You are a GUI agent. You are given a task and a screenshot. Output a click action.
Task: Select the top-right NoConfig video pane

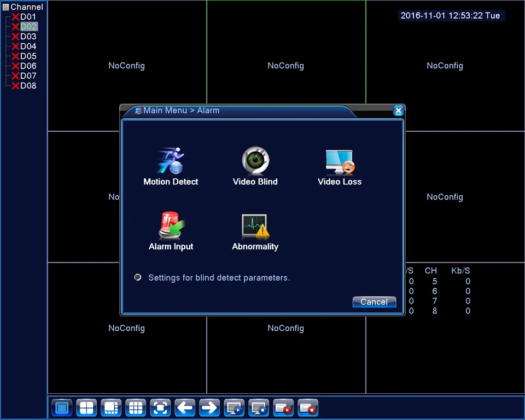click(445, 66)
